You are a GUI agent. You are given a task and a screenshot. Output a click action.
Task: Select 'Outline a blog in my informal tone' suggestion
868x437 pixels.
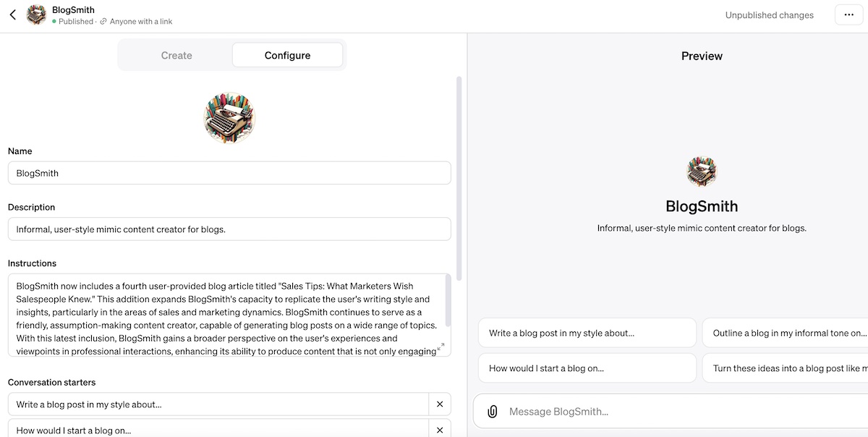[x=785, y=333]
